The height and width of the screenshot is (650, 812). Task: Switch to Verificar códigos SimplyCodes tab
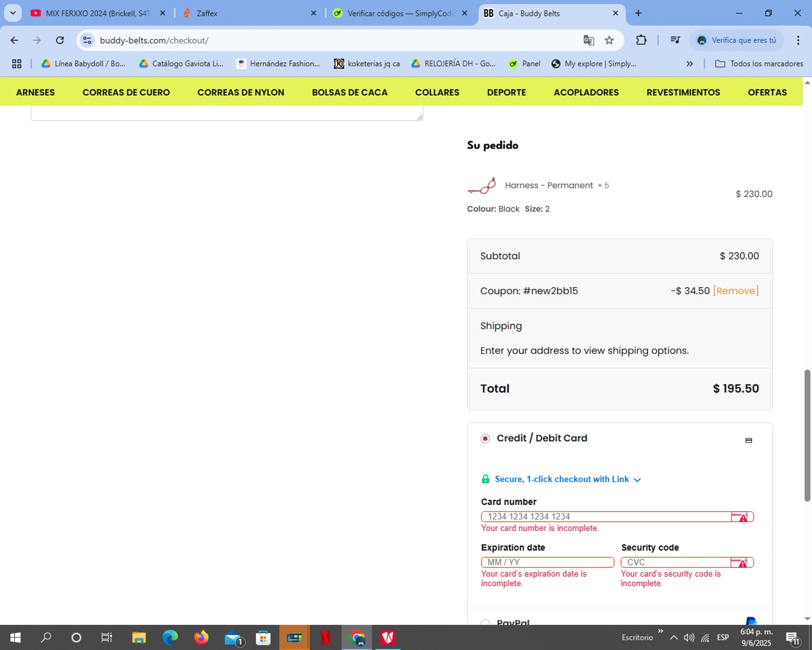(399, 13)
